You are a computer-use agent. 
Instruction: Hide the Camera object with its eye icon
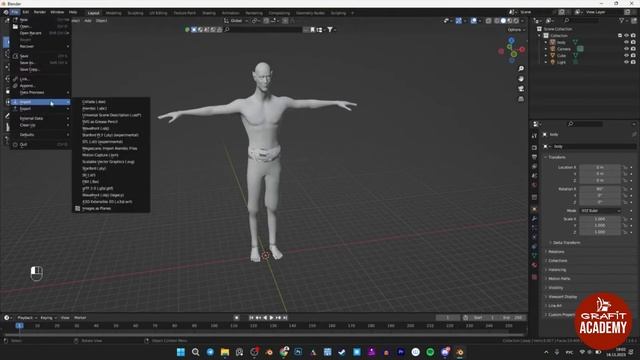pyautogui.click(x=626, y=49)
